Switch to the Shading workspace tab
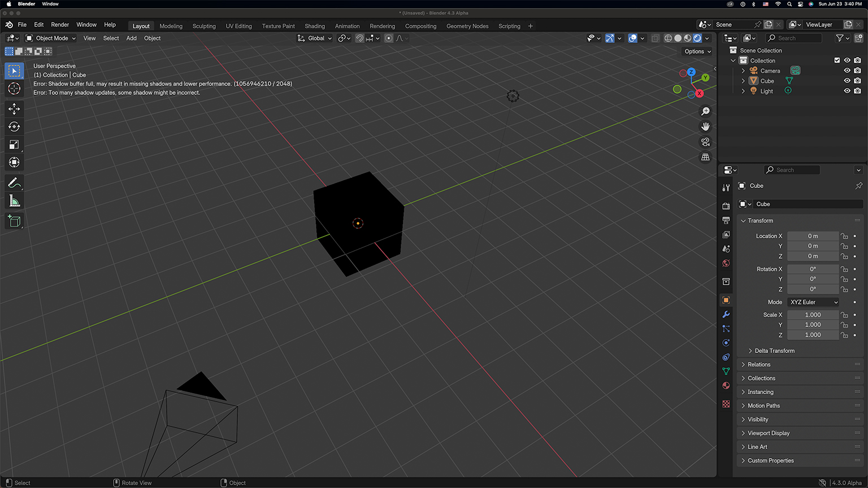 (x=315, y=26)
